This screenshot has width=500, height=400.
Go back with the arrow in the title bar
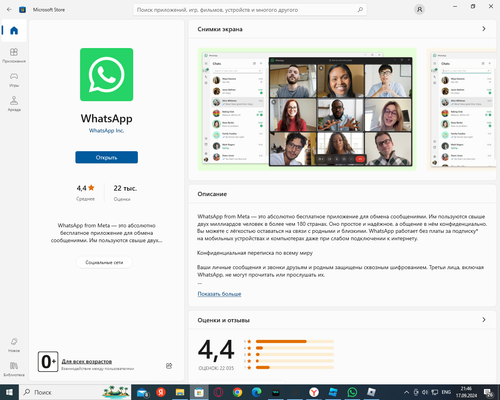[9, 10]
